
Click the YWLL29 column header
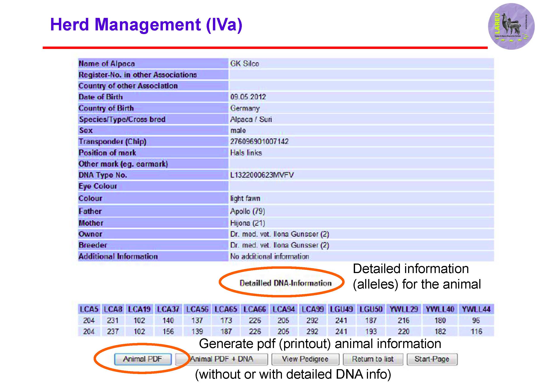[x=404, y=309]
